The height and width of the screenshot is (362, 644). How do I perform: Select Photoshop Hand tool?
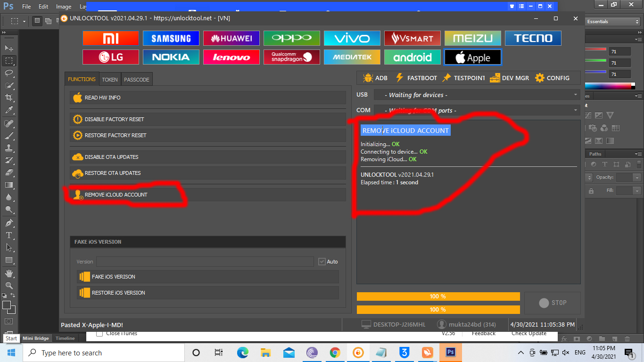[9, 273]
